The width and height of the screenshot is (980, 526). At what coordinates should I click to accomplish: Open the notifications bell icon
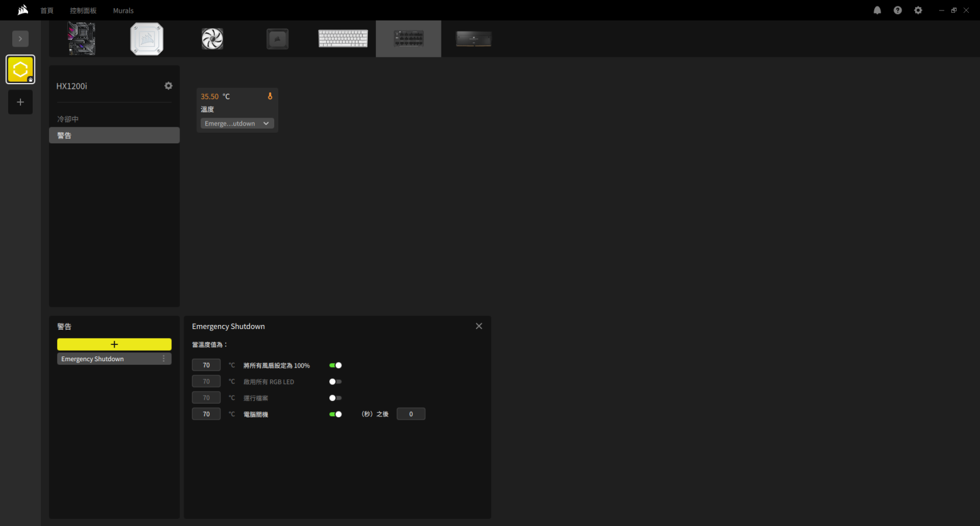[877, 11]
